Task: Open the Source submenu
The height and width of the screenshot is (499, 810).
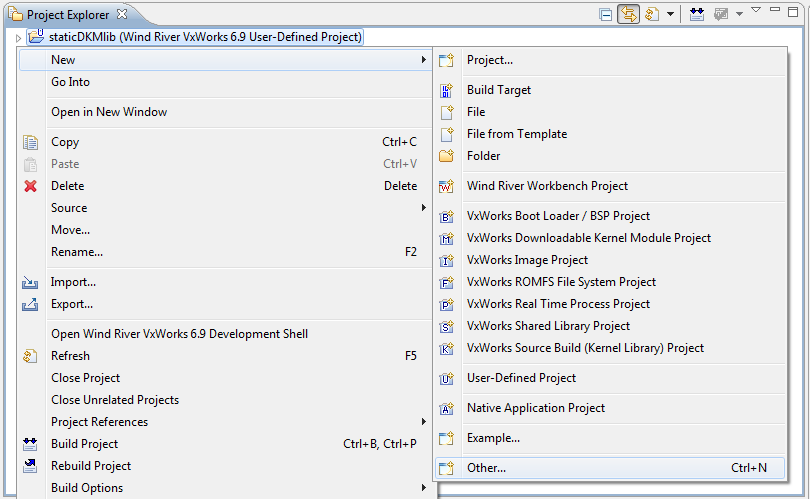Action: 225,208
